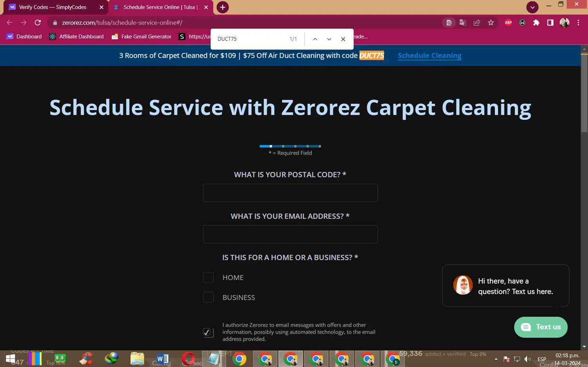Viewport: 588px width, 367px height.
Task: Open Microsoft Word from the taskbar
Action: pyautogui.click(x=163, y=359)
